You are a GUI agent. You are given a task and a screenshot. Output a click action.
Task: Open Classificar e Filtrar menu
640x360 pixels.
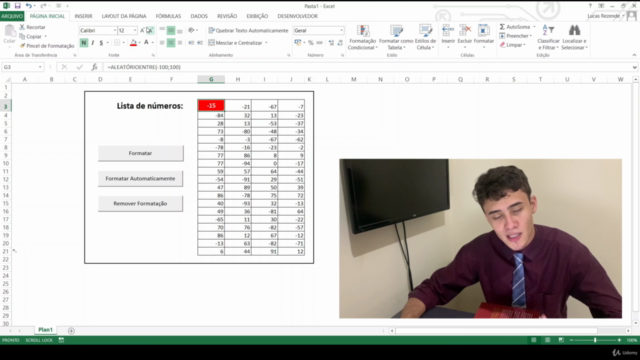[x=548, y=37]
